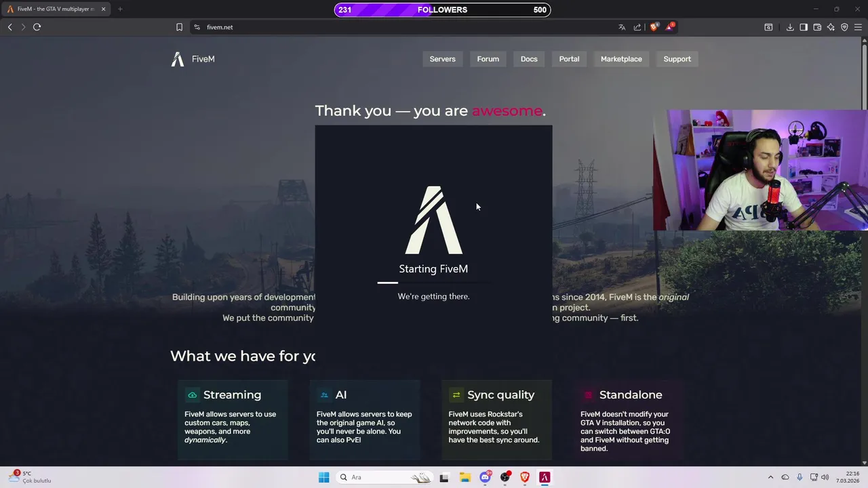Close the FiveM browser tab
Image resolution: width=868 pixels, height=488 pixels.
(103, 9)
